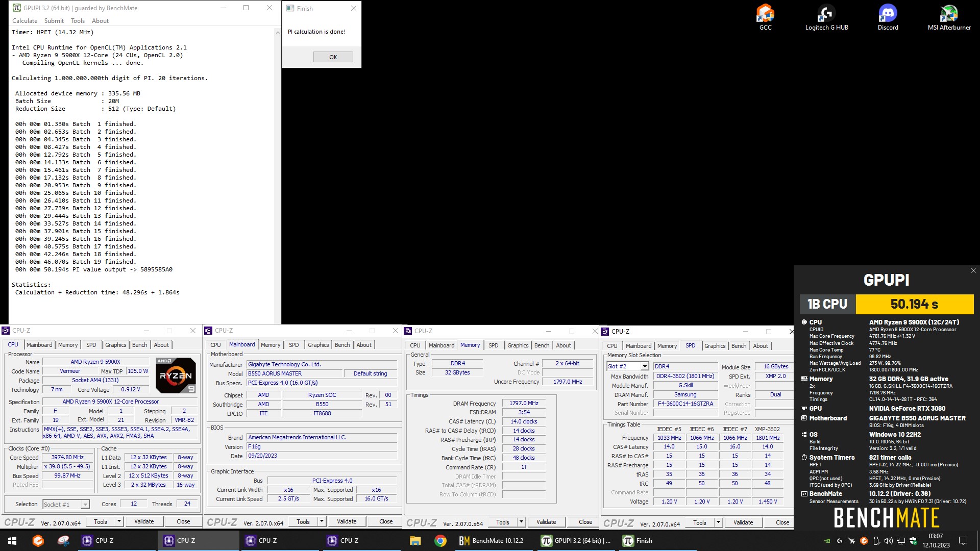Screen dimensions: 980x551
Task: Click the MSI Afterburner airplane tray icon
Action: click(x=851, y=541)
